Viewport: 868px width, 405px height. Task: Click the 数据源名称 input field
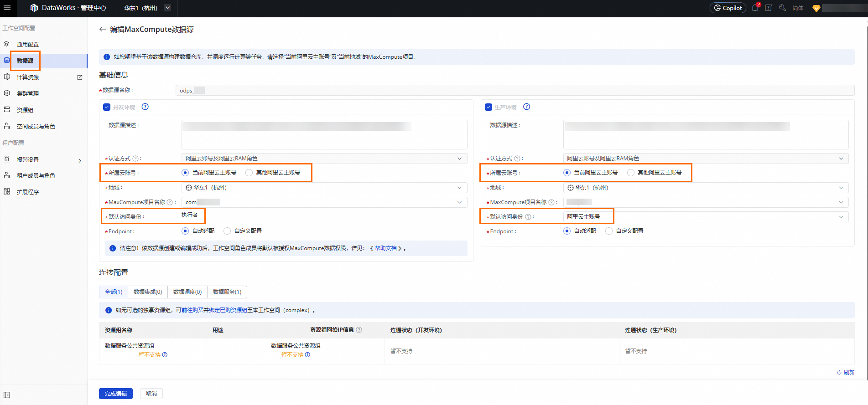[x=515, y=90]
